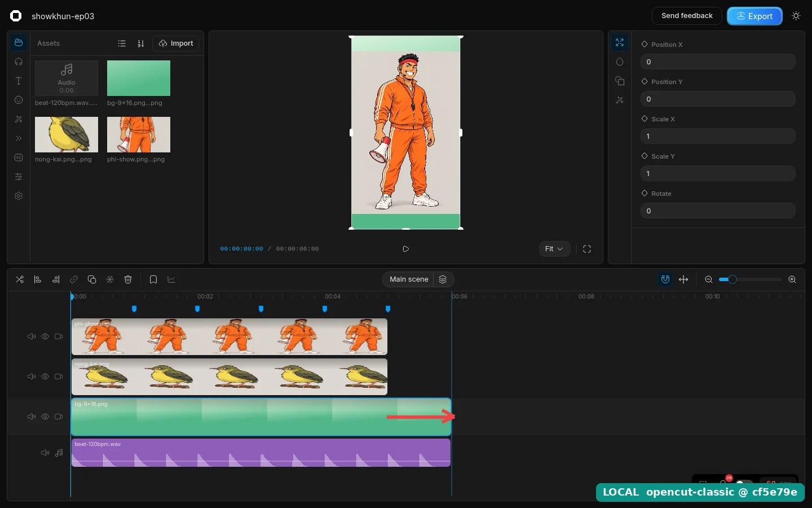
Task: Hide the bg-9×16.png track with its eye icon
Action: click(x=45, y=417)
